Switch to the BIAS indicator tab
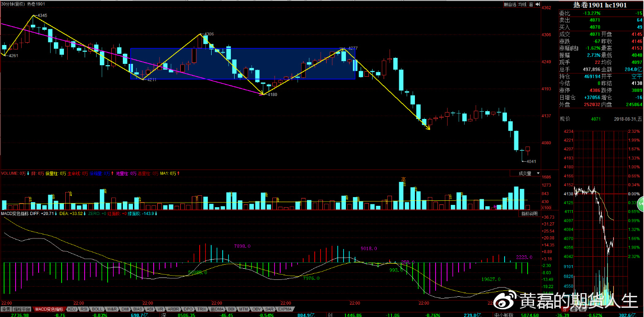 click(138, 309)
